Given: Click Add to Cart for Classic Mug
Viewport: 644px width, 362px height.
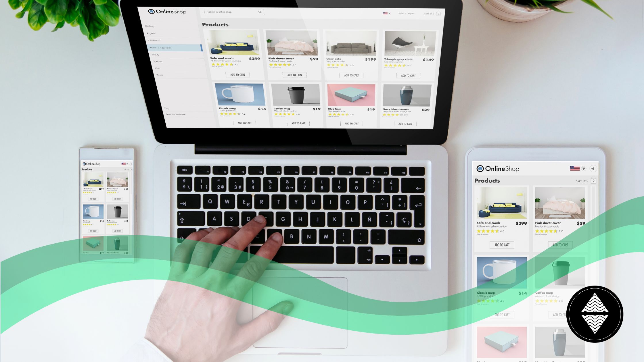Looking at the screenshot, I should tap(245, 123).
